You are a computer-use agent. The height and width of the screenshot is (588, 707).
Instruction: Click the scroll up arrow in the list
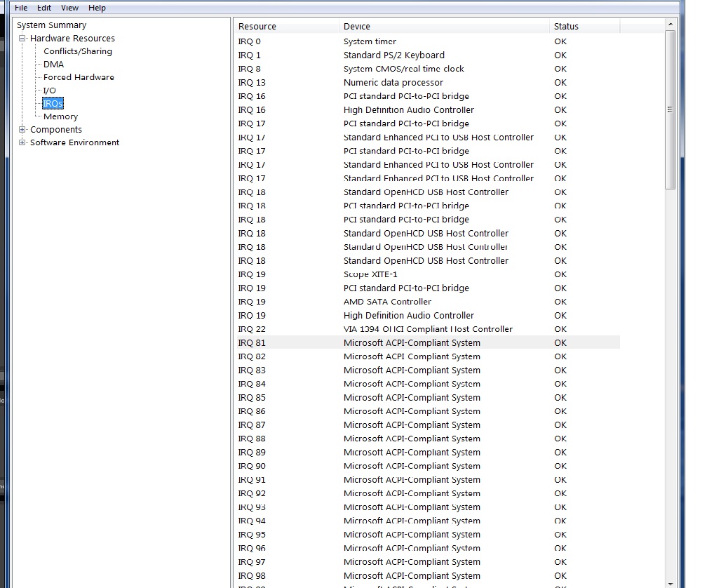point(670,25)
